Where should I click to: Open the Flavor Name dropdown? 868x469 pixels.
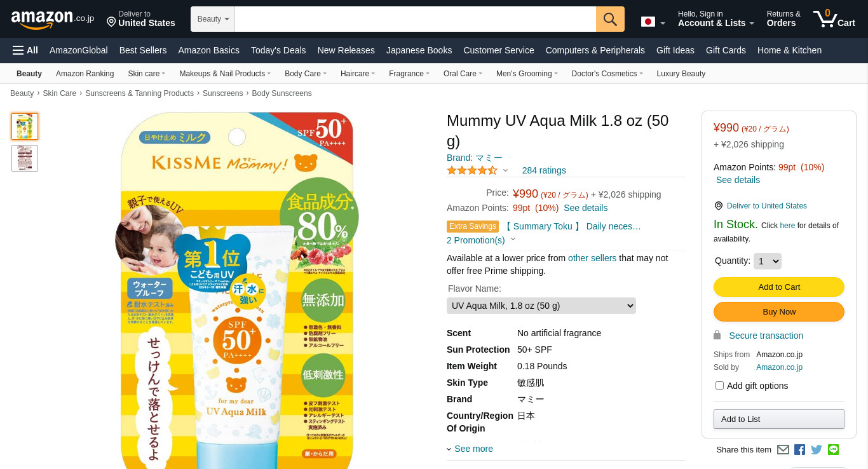click(541, 306)
